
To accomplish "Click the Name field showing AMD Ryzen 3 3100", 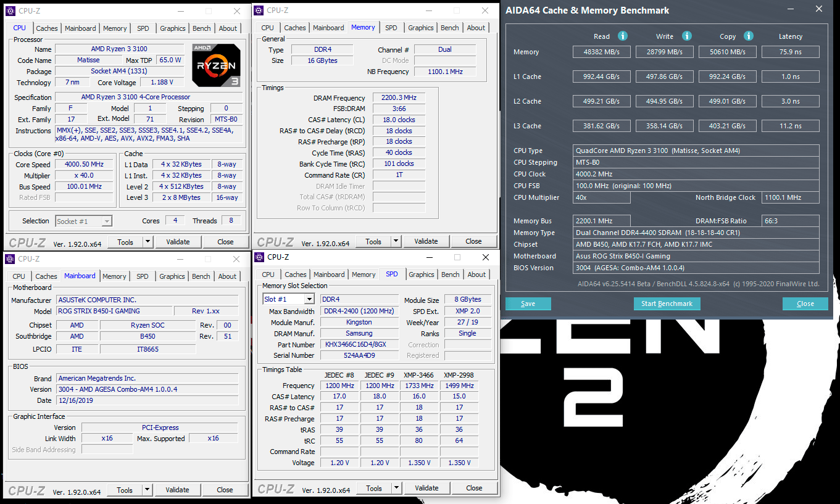I will pos(120,49).
